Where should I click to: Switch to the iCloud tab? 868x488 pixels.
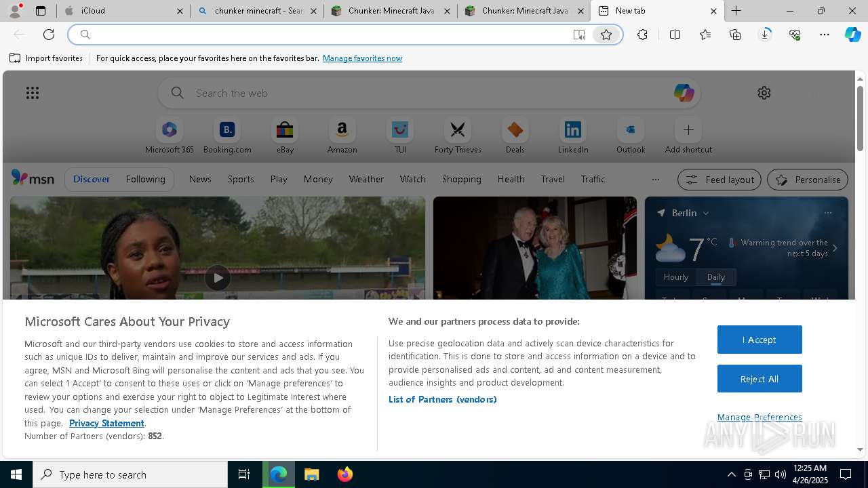point(123,11)
